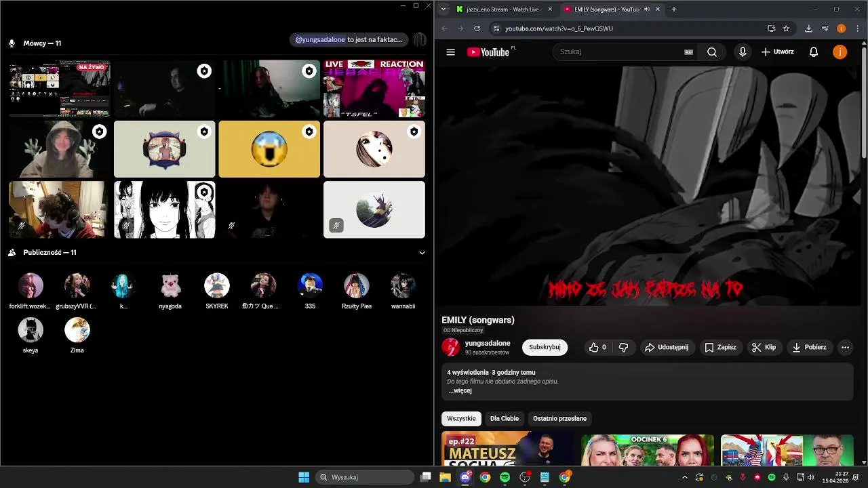
Task: Open File Explorer from the taskbar
Action: pos(445,477)
